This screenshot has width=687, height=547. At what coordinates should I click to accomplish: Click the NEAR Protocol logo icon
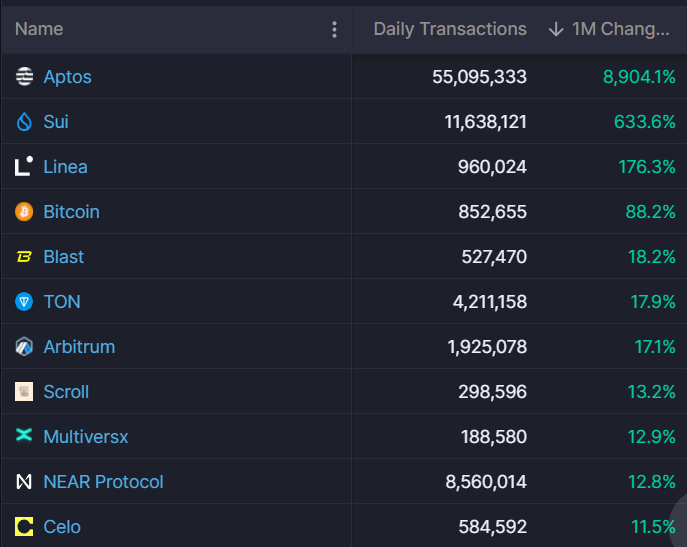click(x=24, y=482)
